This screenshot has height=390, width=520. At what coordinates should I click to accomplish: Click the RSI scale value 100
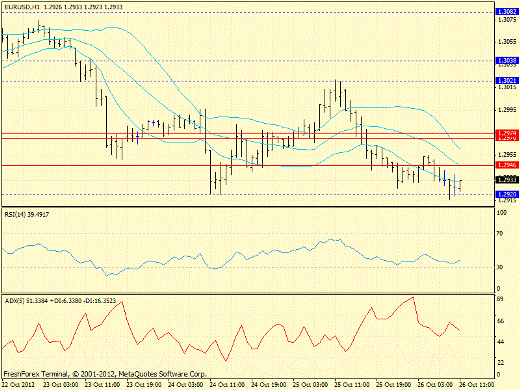coord(501,213)
